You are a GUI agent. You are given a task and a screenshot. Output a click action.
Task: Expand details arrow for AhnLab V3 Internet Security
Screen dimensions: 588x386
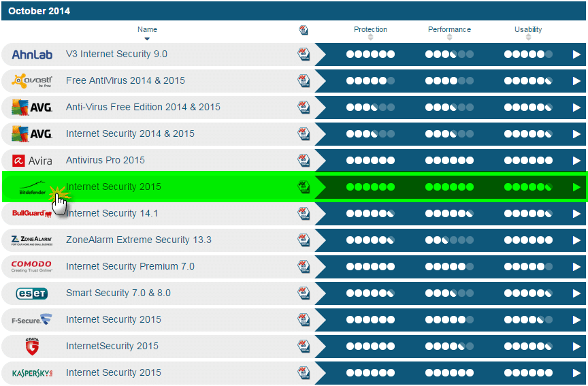click(x=576, y=54)
